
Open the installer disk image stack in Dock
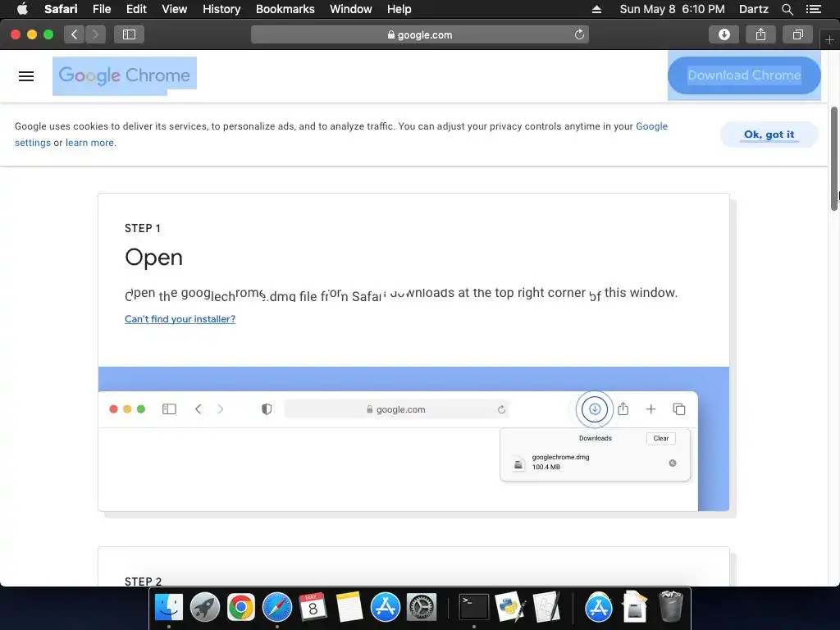point(635,608)
